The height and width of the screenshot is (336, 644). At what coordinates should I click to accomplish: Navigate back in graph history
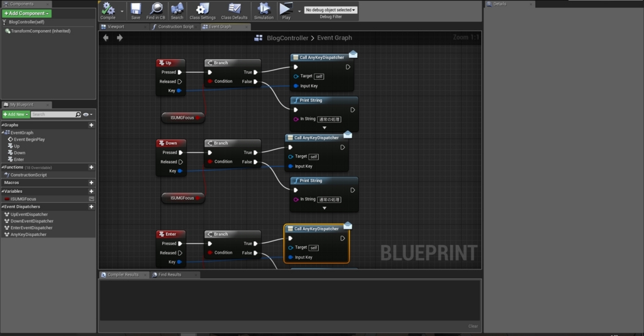click(x=106, y=38)
